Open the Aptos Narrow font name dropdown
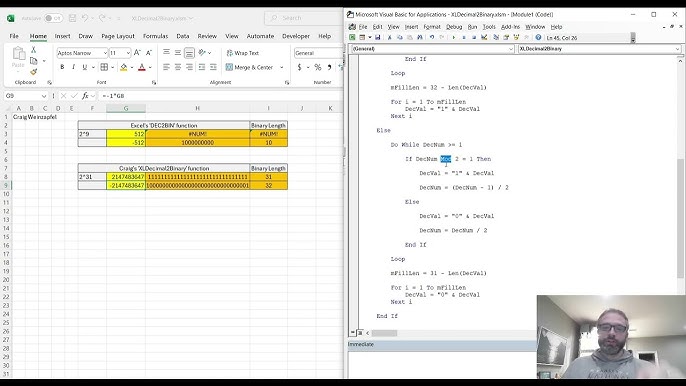Image resolution: width=686 pixels, height=386 pixels. pos(105,53)
